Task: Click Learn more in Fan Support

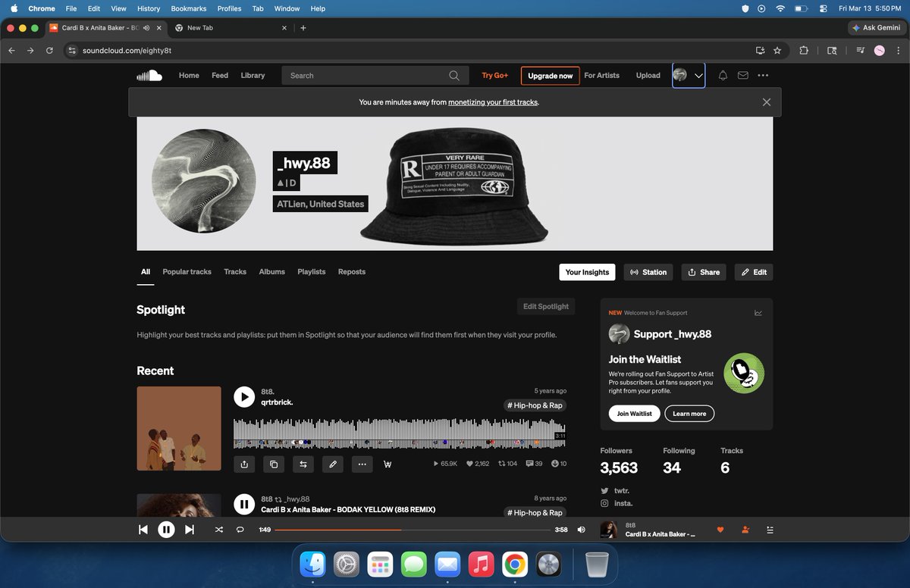Action: point(689,414)
